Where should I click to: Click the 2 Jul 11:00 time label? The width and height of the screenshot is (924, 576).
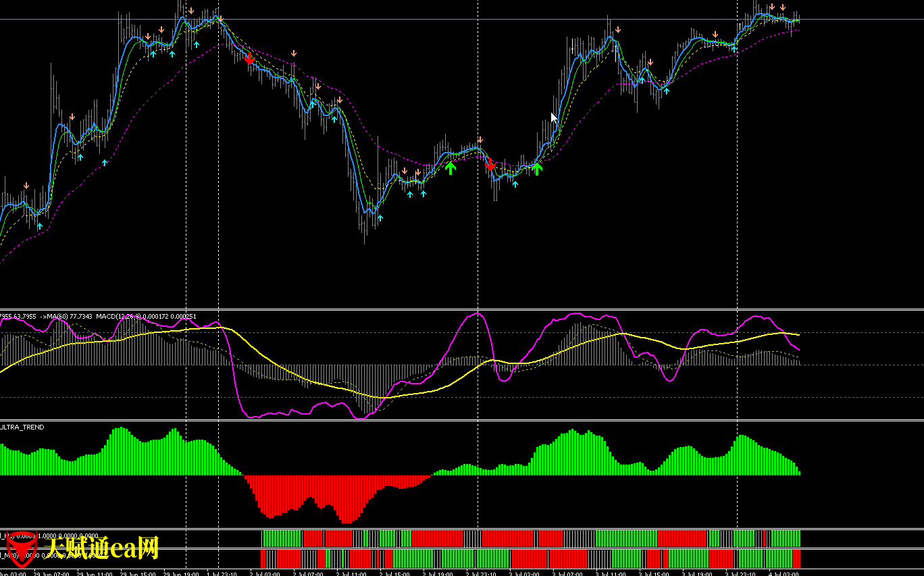point(351,573)
